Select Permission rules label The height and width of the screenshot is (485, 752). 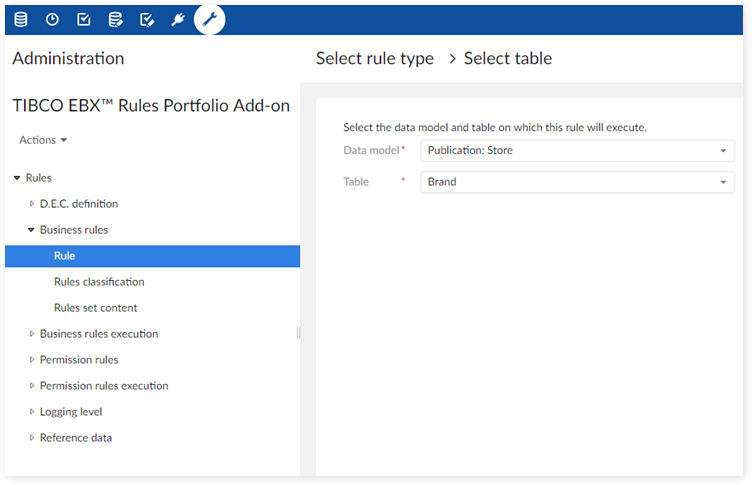pyautogui.click(x=79, y=359)
